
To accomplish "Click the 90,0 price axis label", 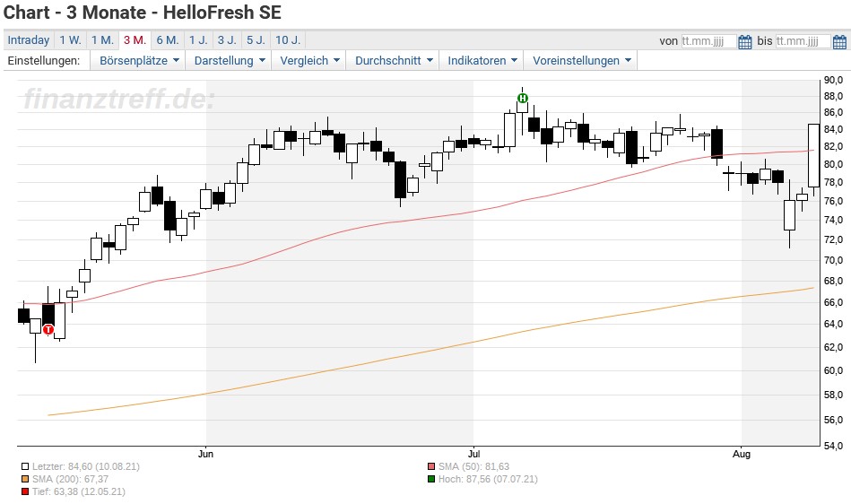I will click(x=833, y=81).
